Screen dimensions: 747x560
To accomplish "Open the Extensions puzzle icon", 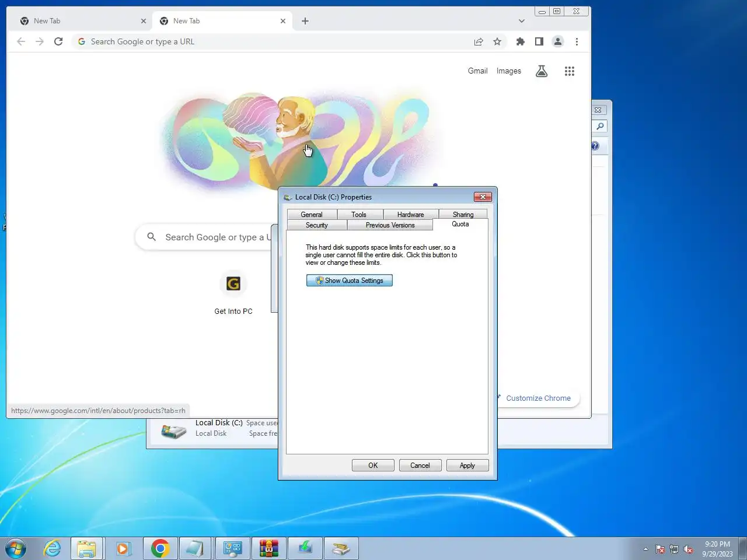I will pos(521,41).
